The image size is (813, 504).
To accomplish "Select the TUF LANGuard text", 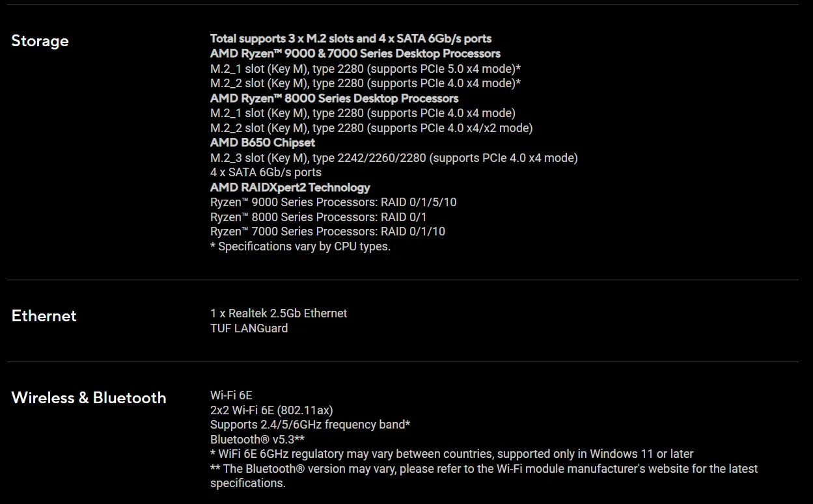I will tap(249, 328).
